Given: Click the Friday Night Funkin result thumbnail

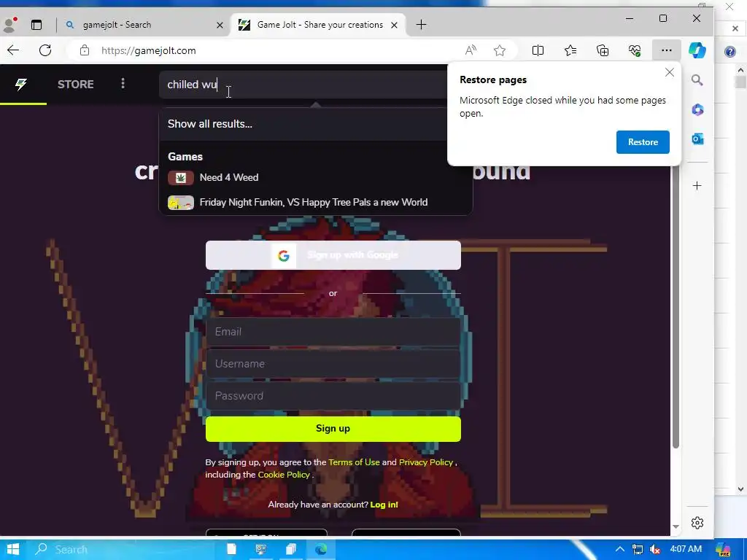Looking at the screenshot, I should pos(181,203).
